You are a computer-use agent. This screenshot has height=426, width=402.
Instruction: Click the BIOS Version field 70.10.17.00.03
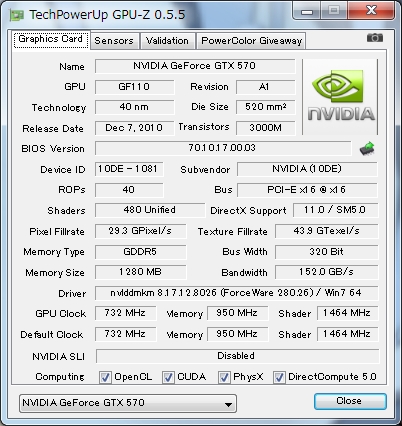coord(223,148)
